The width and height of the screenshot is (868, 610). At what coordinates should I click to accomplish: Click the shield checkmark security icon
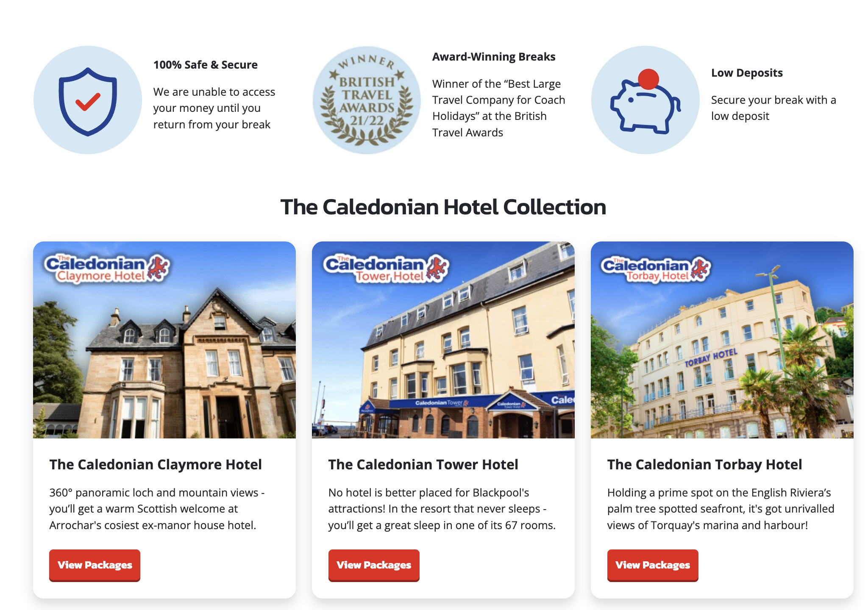[88, 100]
